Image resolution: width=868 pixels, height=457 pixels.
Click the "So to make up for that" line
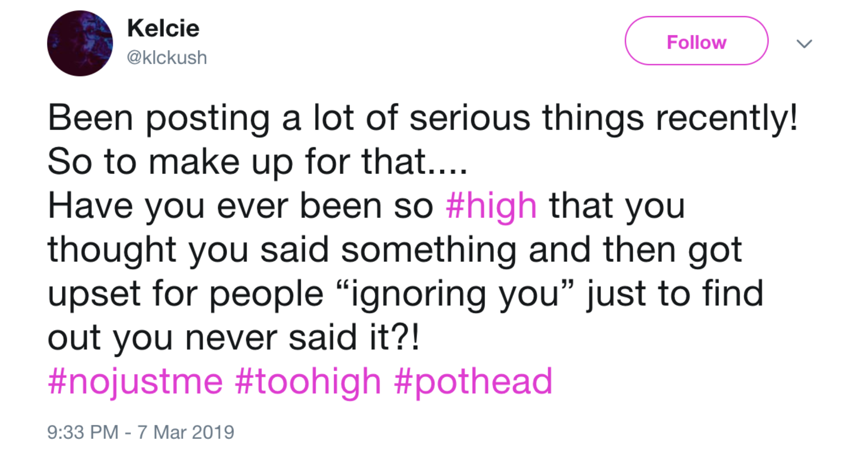[257, 162]
